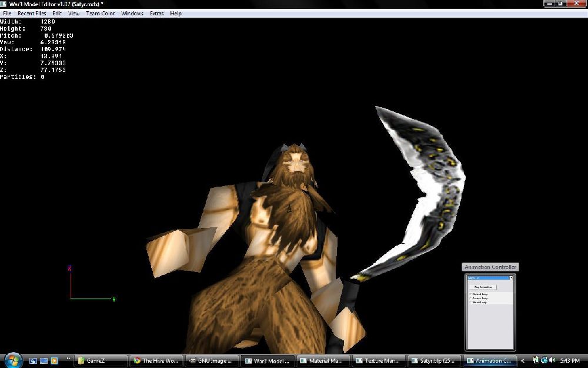Open network status tray icon
This screenshot has width=588, height=368.
pyautogui.click(x=544, y=360)
